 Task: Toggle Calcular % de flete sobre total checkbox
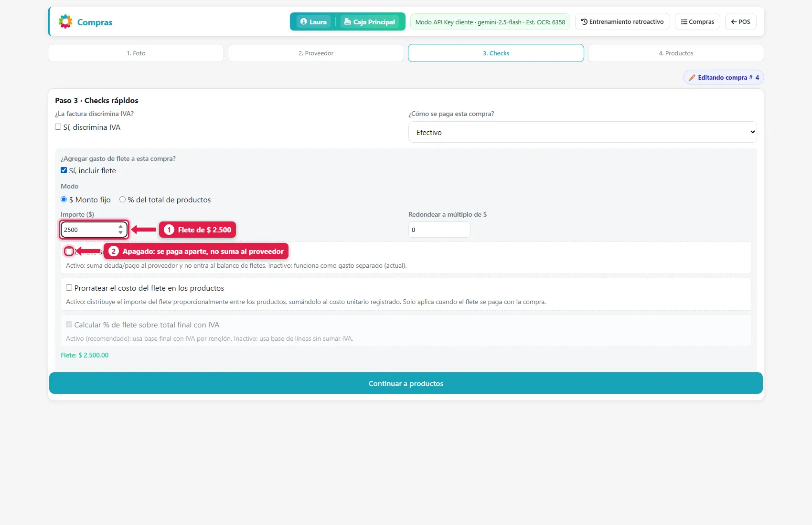(69, 325)
